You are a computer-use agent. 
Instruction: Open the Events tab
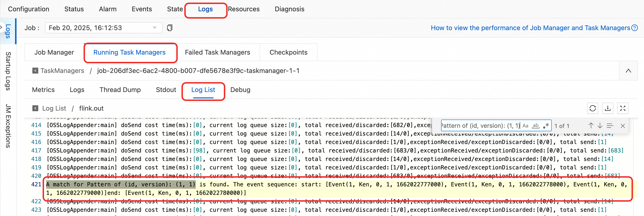tap(142, 9)
